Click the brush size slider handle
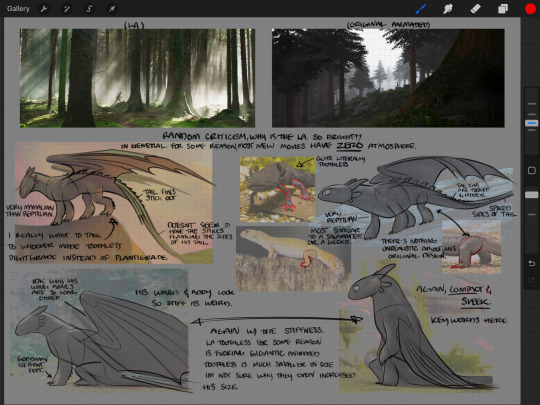 pos(531,123)
